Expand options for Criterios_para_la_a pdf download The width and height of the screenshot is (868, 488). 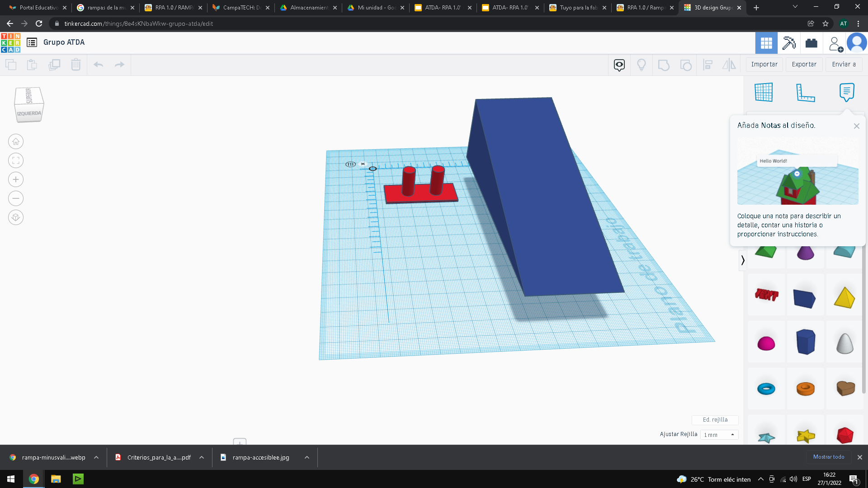[202, 458]
